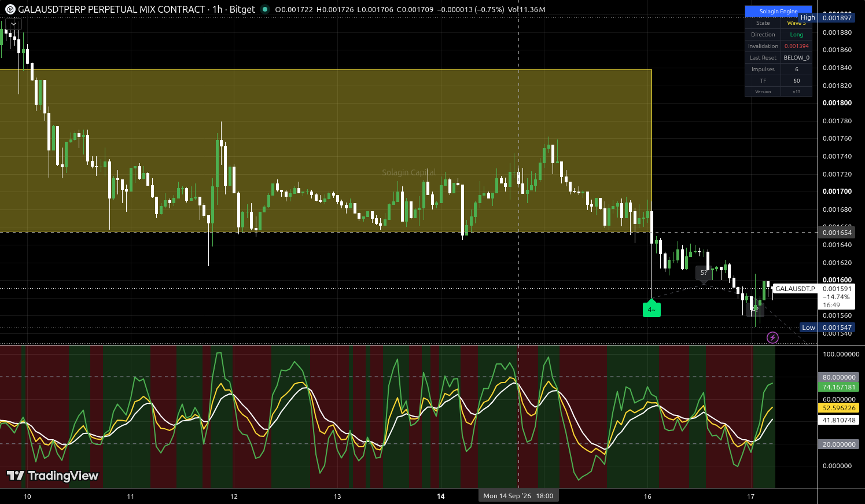This screenshot has height=504, width=865.
Task: Click the Vol 11.36M value in the legend
Action: (x=527, y=9)
